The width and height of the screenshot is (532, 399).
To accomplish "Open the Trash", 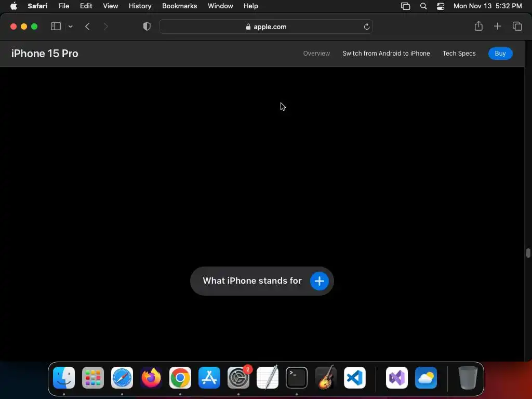I will pyautogui.click(x=468, y=378).
